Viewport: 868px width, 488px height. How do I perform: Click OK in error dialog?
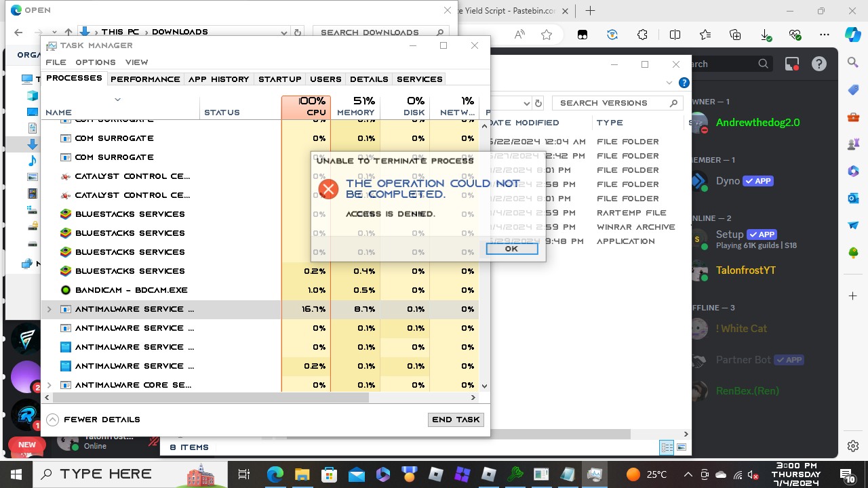[512, 249]
